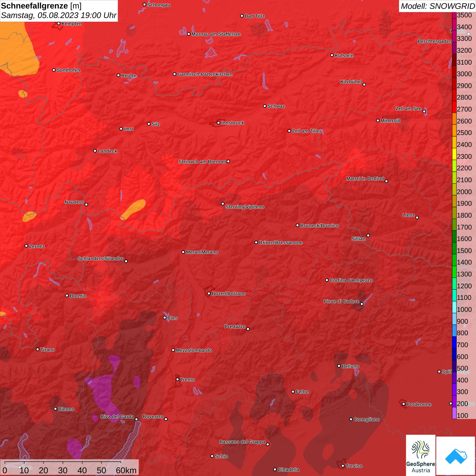Select the Bruneck/Brunico label
The height and width of the screenshot is (476, 476).
coord(319,225)
